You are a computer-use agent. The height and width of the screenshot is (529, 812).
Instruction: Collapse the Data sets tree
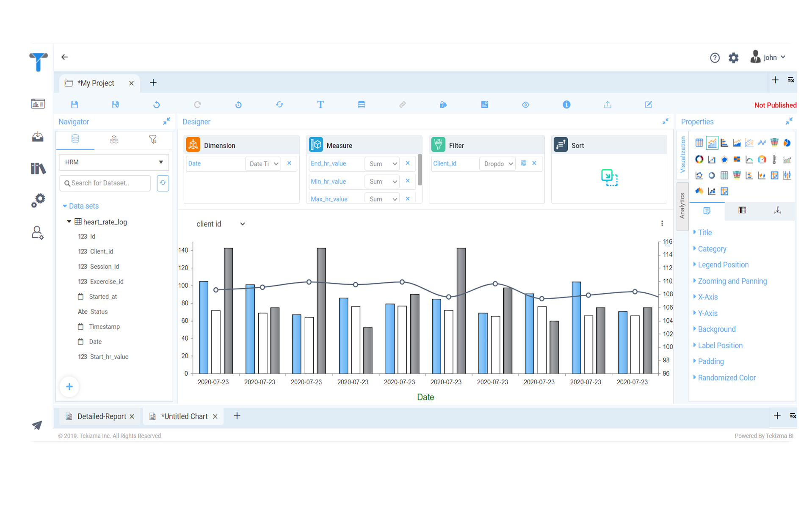65,206
